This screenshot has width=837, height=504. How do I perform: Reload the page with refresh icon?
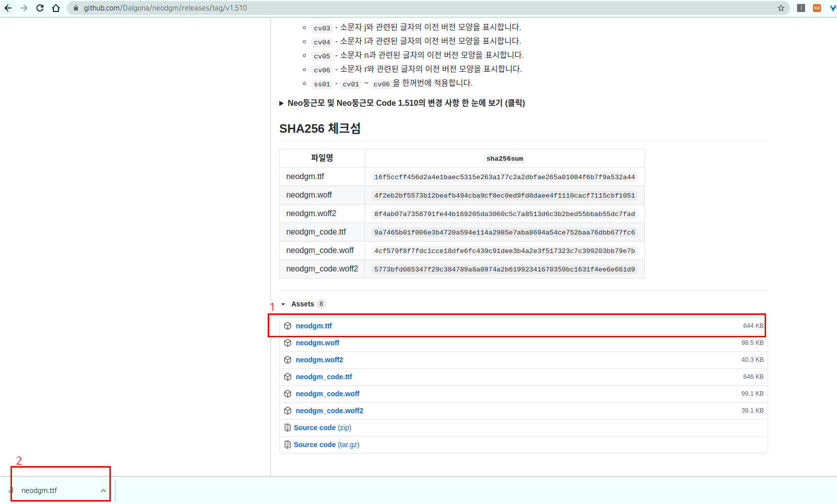click(40, 8)
